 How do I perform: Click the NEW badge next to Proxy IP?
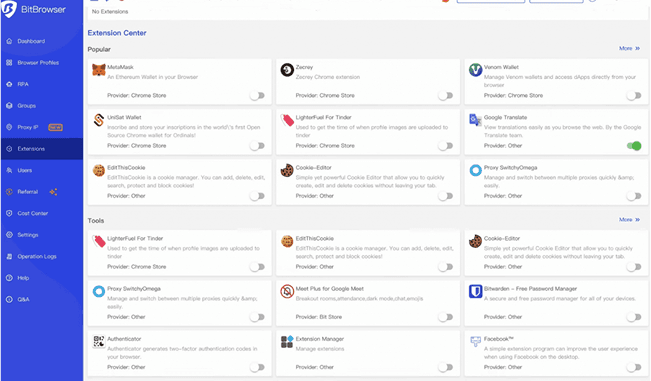[56, 127]
